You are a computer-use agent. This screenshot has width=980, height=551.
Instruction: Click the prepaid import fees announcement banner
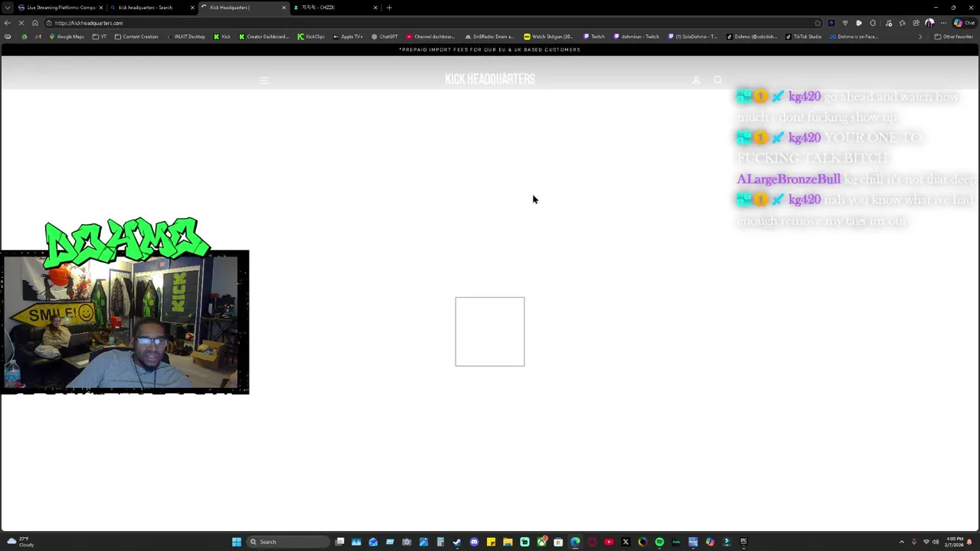click(490, 50)
